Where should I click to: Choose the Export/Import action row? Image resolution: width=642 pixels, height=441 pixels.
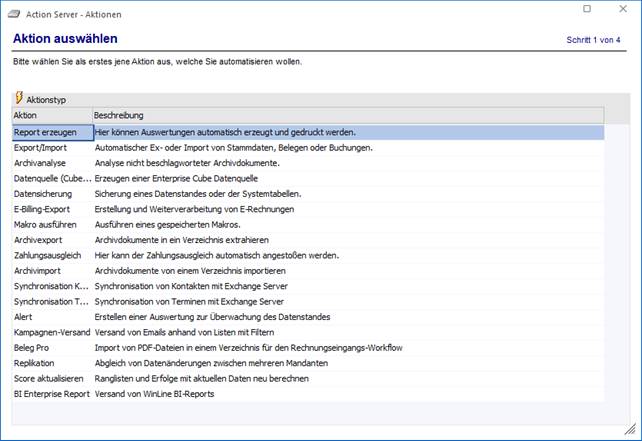coord(45,147)
